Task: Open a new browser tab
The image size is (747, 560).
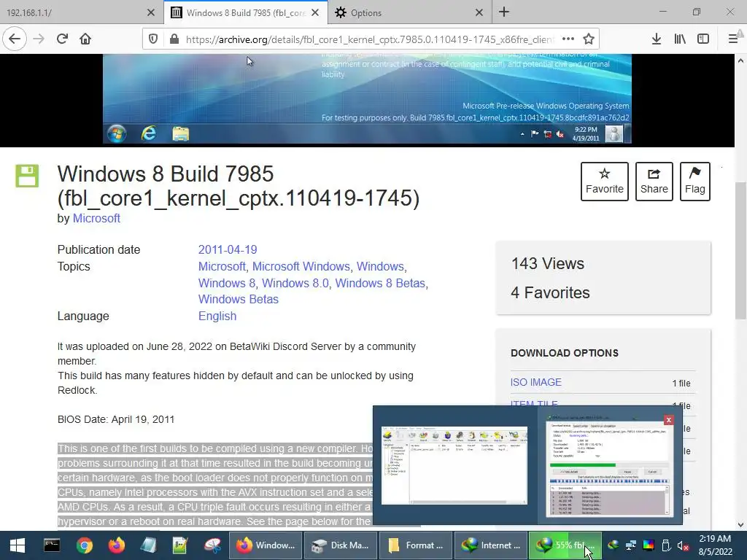Action: (x=504, y=12)
